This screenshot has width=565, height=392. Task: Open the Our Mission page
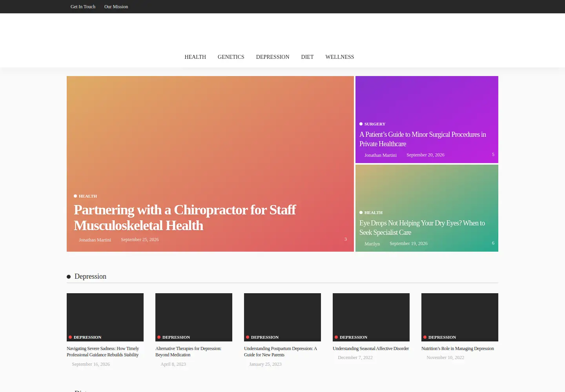(116, 7)
